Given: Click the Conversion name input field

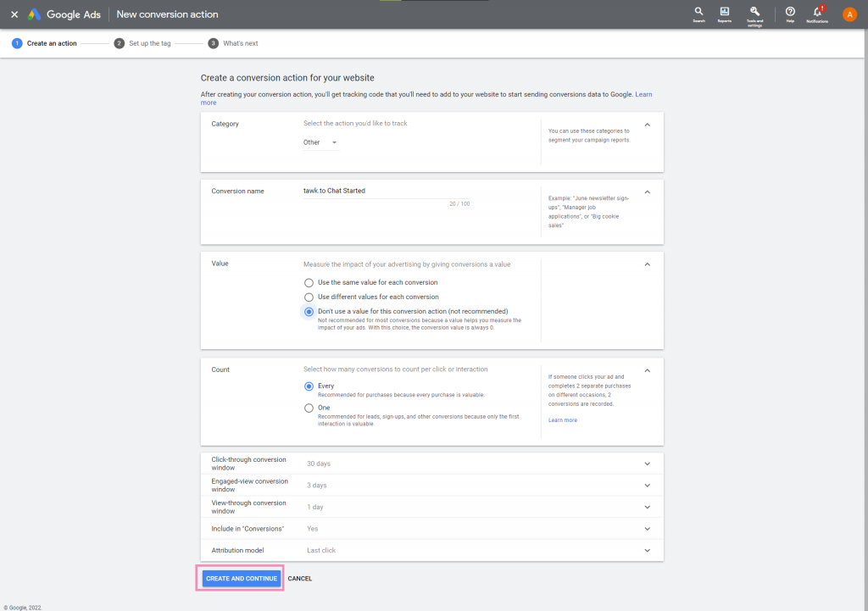Looking at the screenshot, I should [386, 191].
